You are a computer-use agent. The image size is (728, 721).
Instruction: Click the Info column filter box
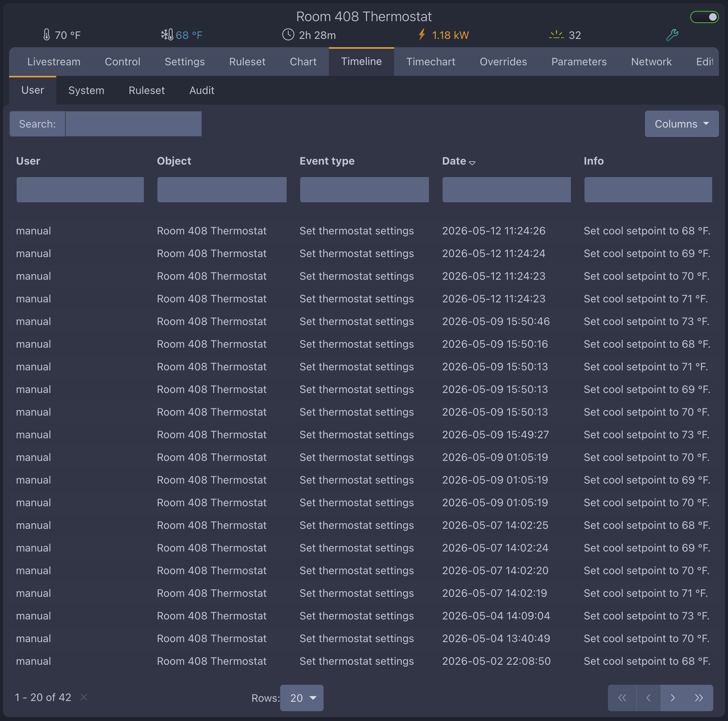coord(648,189)
